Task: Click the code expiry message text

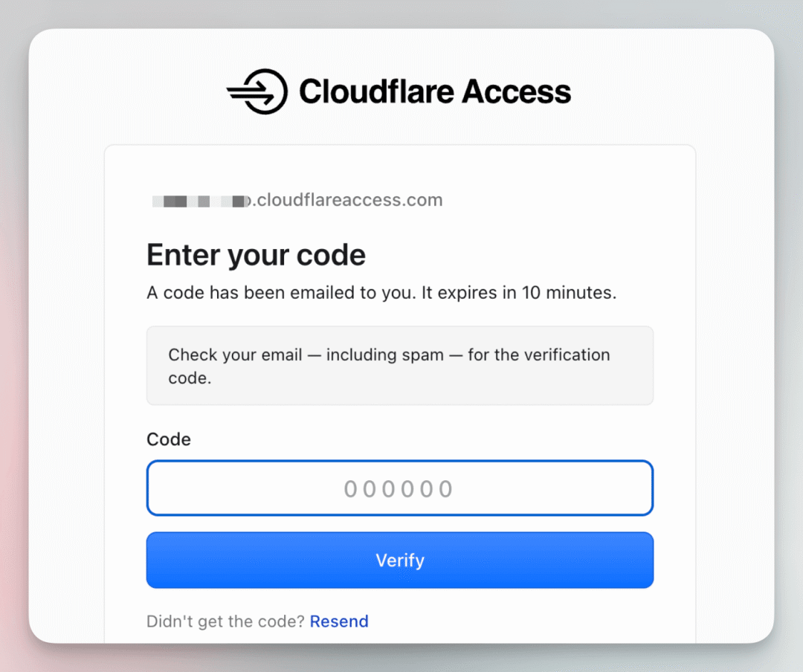Action: tap(381, 292)
